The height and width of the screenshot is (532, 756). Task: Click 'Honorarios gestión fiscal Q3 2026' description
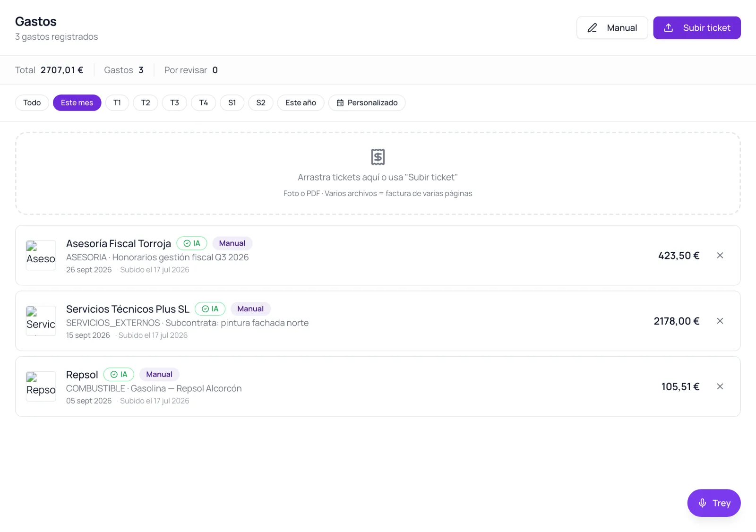(180, 257)
